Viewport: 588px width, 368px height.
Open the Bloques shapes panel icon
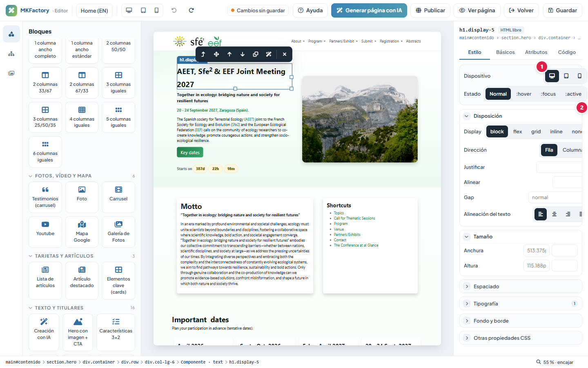11,34
